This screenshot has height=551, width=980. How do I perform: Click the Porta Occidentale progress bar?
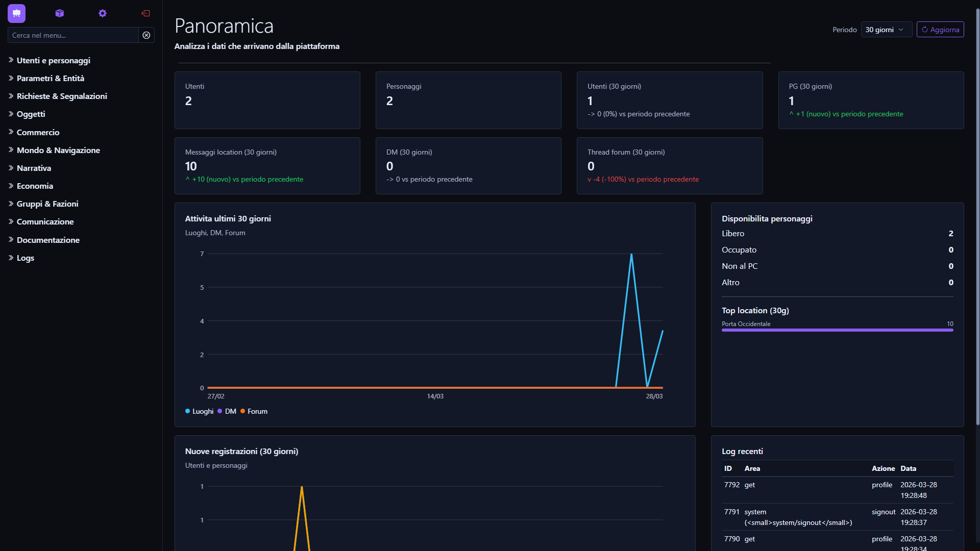[837, 330]
